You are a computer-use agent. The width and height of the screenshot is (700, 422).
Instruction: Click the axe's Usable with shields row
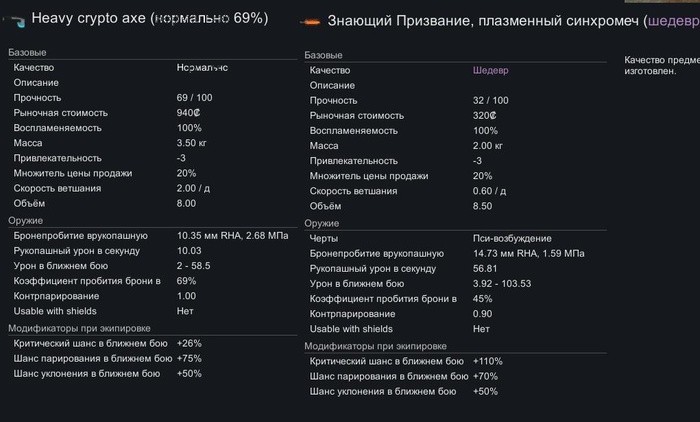click(x=150, y=310)
